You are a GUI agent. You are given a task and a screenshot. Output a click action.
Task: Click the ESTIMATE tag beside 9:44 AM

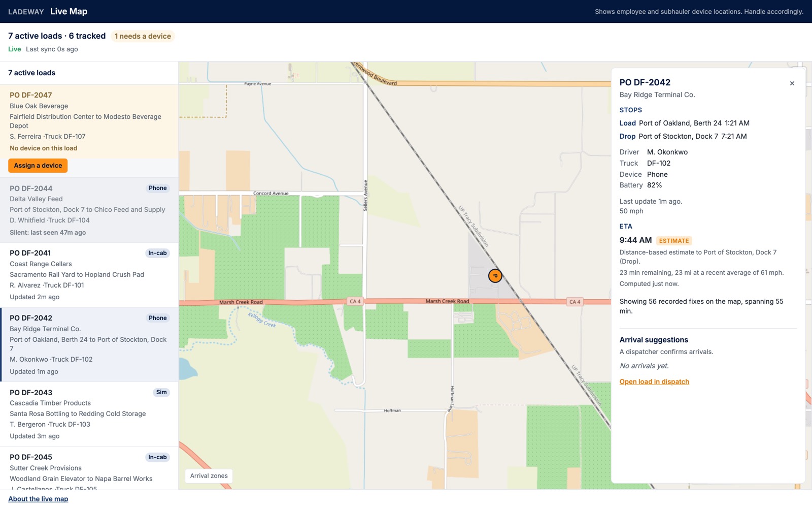674,241
